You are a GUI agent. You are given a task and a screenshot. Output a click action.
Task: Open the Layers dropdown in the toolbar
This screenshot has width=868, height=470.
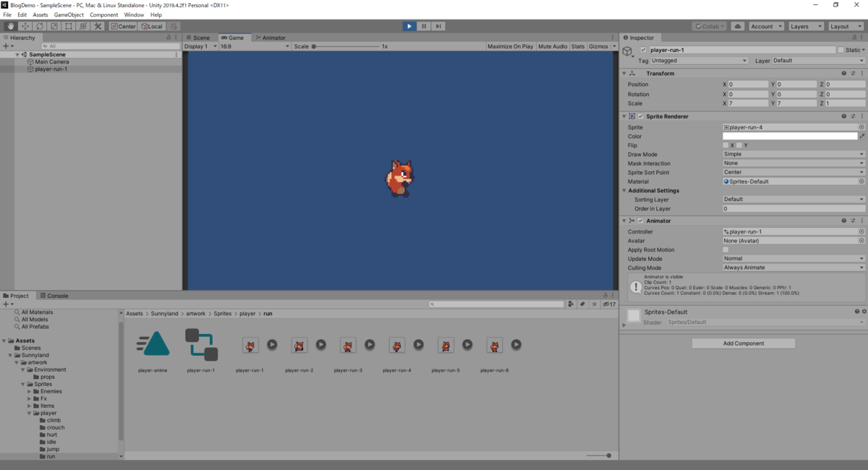(x=805, y=26)
